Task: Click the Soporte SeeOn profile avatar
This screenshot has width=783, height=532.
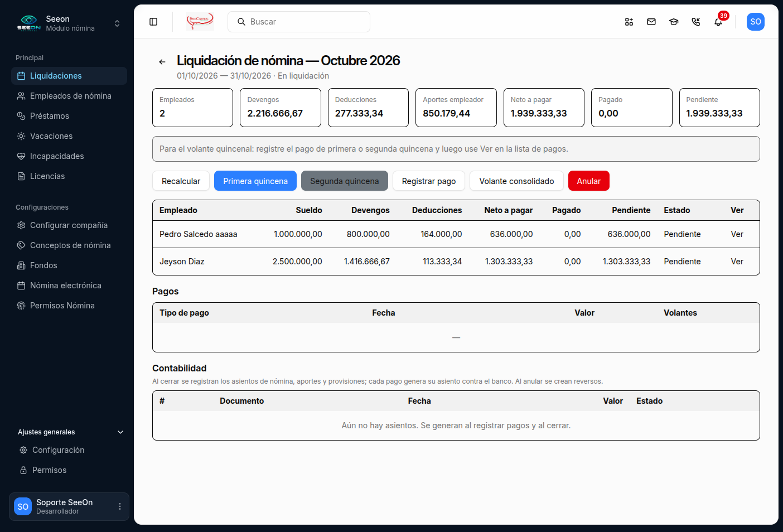Action: pos(23,506)
